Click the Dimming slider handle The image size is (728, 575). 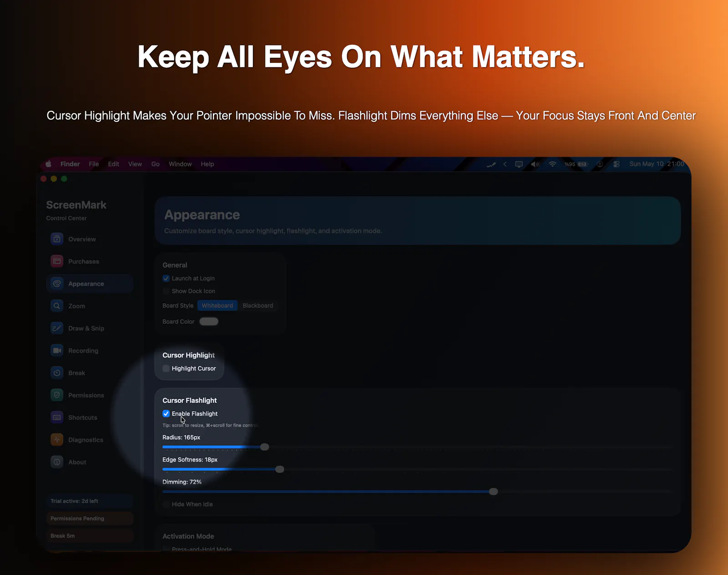[493, 492]
